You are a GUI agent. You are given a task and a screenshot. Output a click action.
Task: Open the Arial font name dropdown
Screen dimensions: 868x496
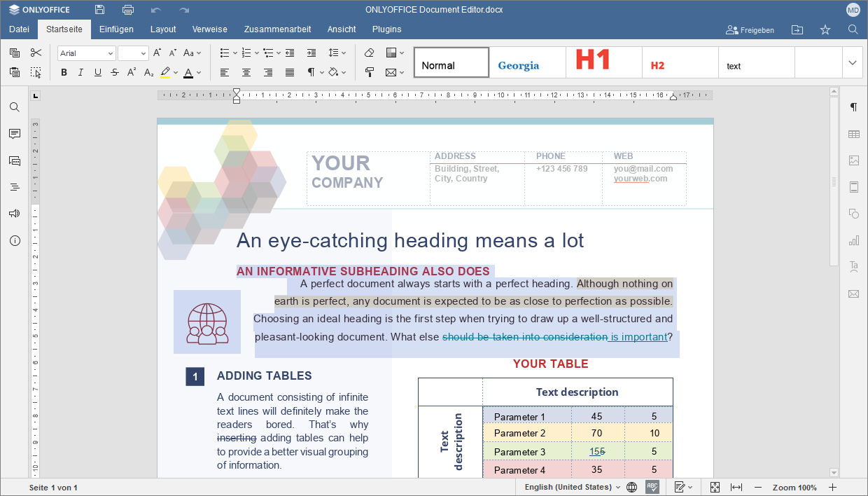tap(86, 53)
